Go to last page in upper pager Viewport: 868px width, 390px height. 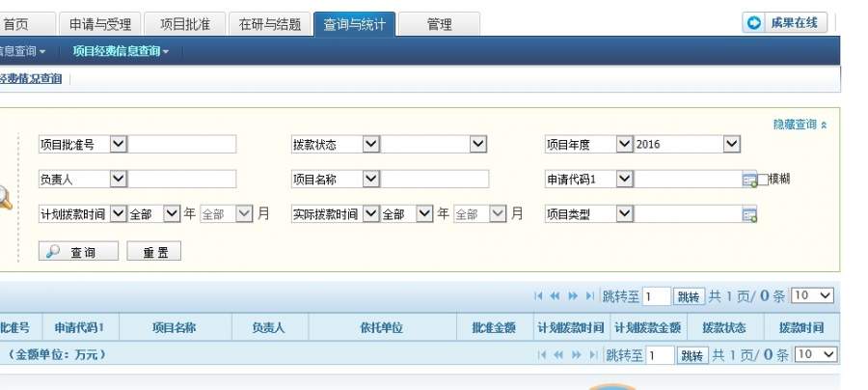pyautogui.click(x=589, y=295)
